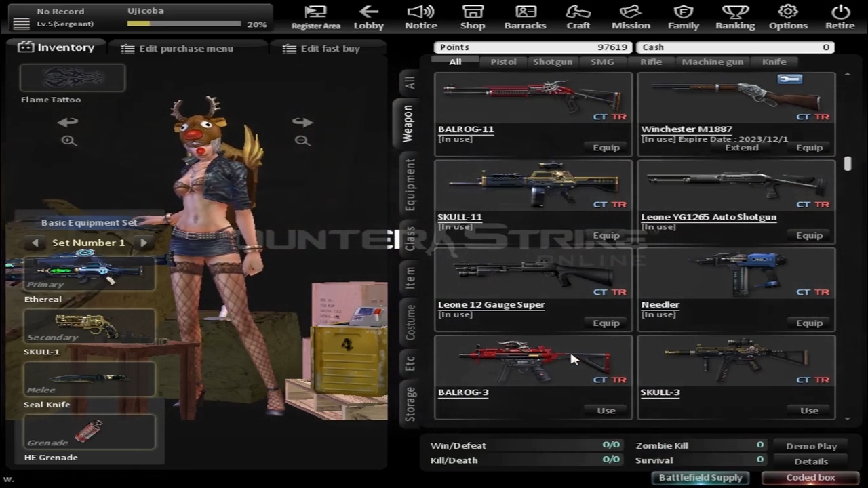The width and height of the screenshot is (868, 488).
Task: Filter weapons by Shotgun
Action: tap(553, 62)
